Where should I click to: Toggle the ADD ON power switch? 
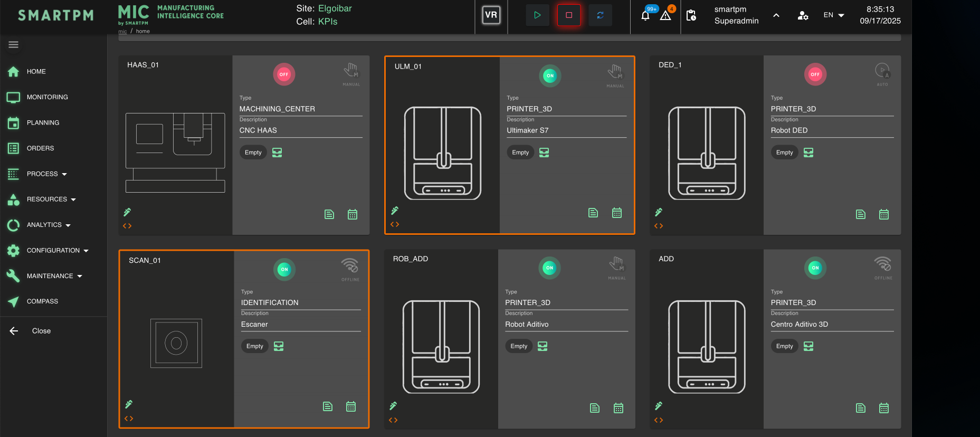tap(815, 268)
